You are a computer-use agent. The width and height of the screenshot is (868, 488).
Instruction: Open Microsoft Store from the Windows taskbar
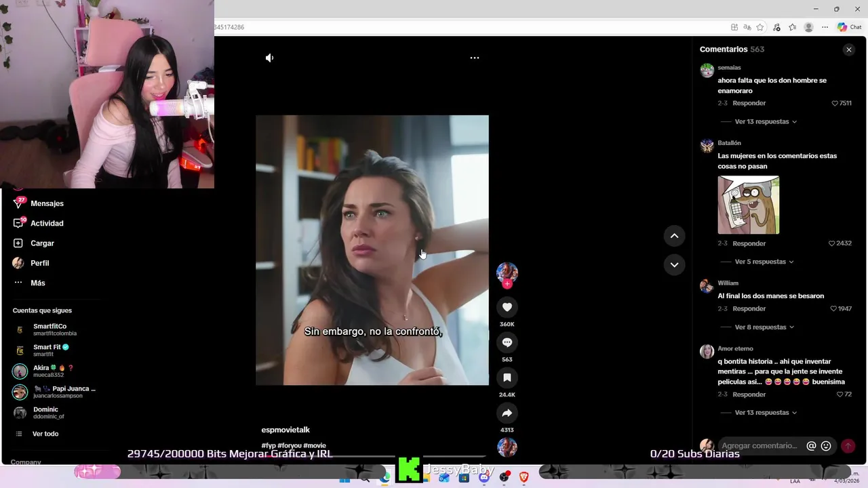coord(464,478)
